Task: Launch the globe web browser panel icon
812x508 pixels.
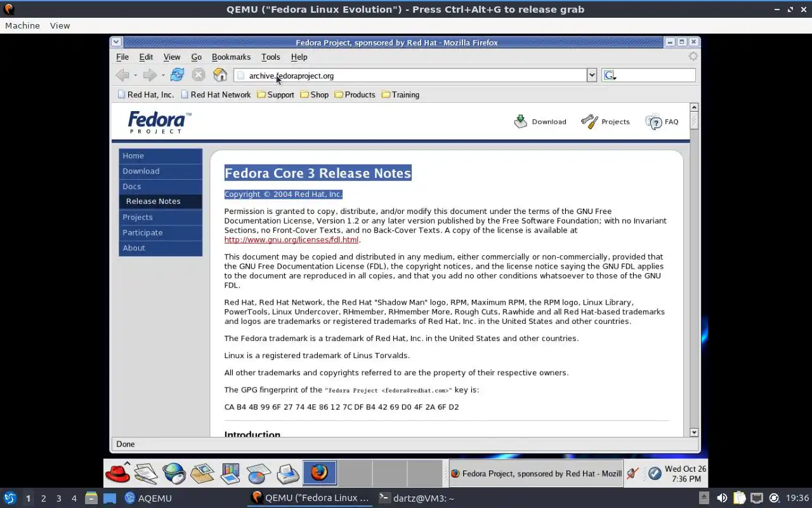Action: [x=174, y=474]
